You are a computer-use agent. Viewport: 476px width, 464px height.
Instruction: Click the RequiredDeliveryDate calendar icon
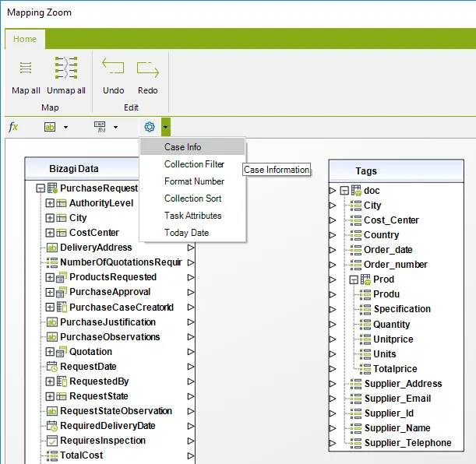click(52, 426)
